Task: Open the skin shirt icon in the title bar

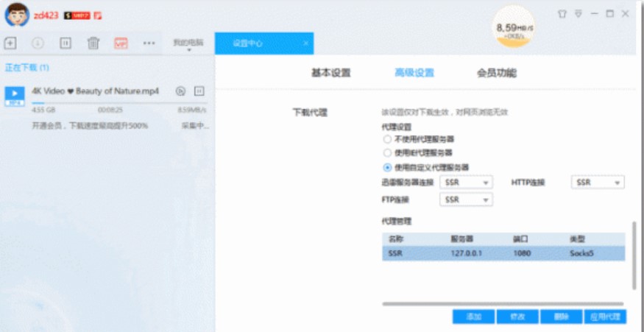Action: pos(562,14)
